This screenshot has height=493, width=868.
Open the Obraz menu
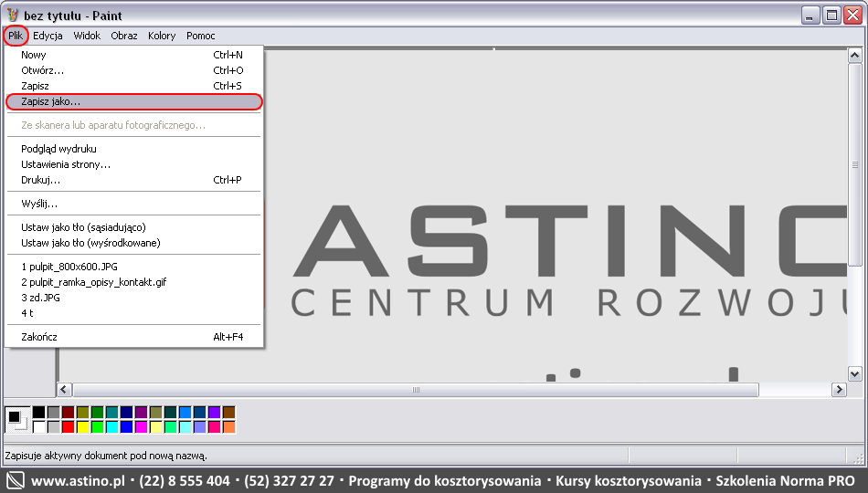point(124,36)
